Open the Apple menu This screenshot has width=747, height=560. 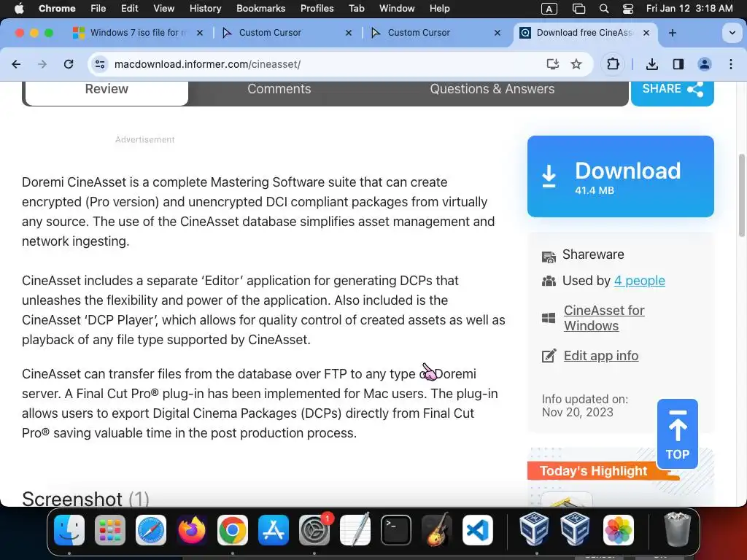coord(19,8)
